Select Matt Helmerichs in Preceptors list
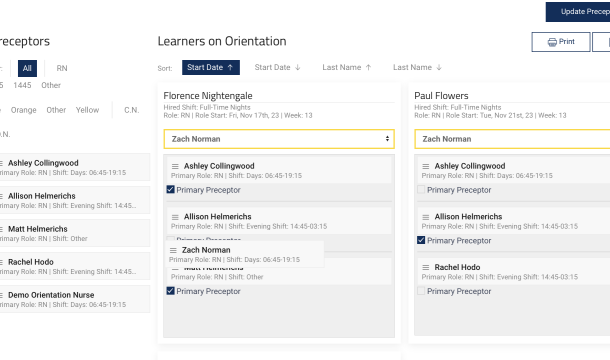Viewport: 610px width, 360px height. [x=74, y=234]
